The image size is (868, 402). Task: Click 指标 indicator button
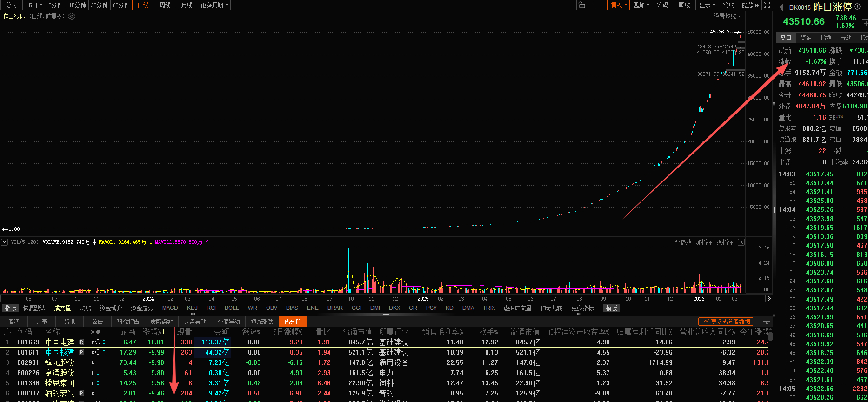coord(10,308)
